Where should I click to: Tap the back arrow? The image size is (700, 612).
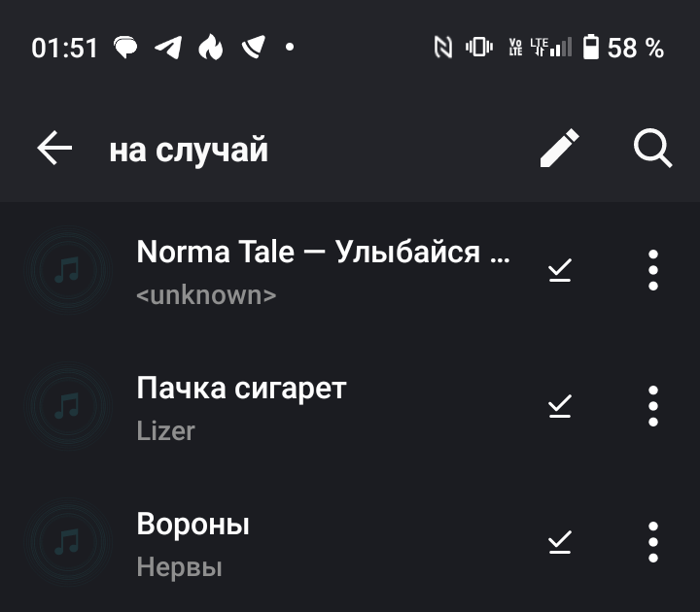click(x=55, y=150)
